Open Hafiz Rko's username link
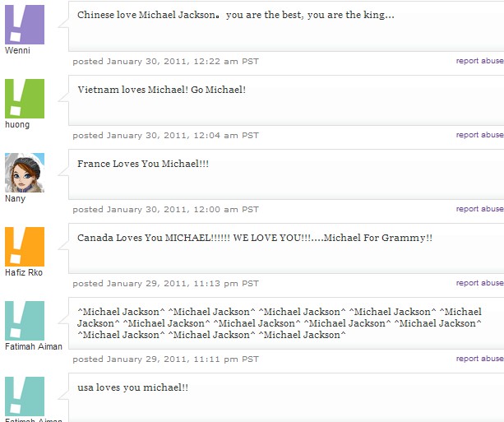 pyautogui.click(x=23, y=273)
